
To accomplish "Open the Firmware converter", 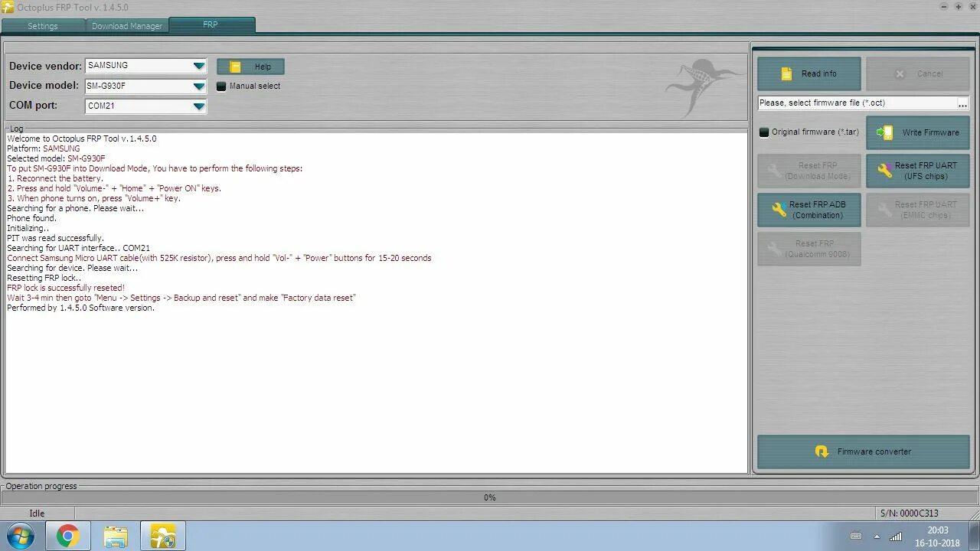I will tap(864, 452).
